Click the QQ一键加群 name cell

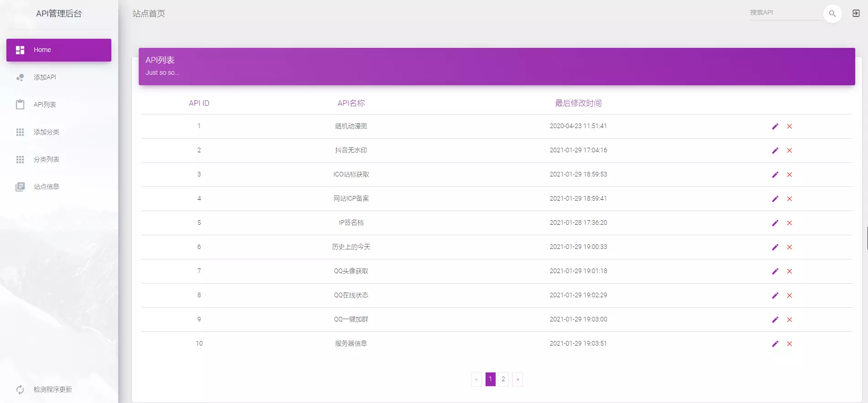tap(351, 320)
